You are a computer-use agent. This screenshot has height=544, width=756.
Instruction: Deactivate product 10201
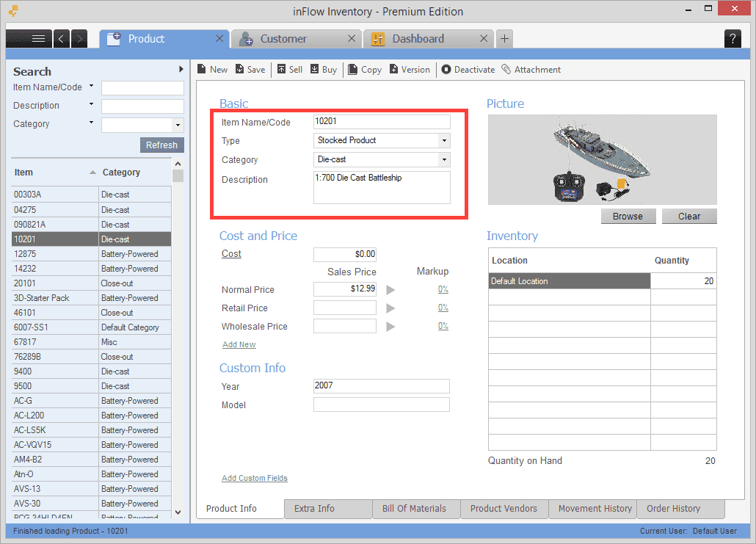coord(468,69)
